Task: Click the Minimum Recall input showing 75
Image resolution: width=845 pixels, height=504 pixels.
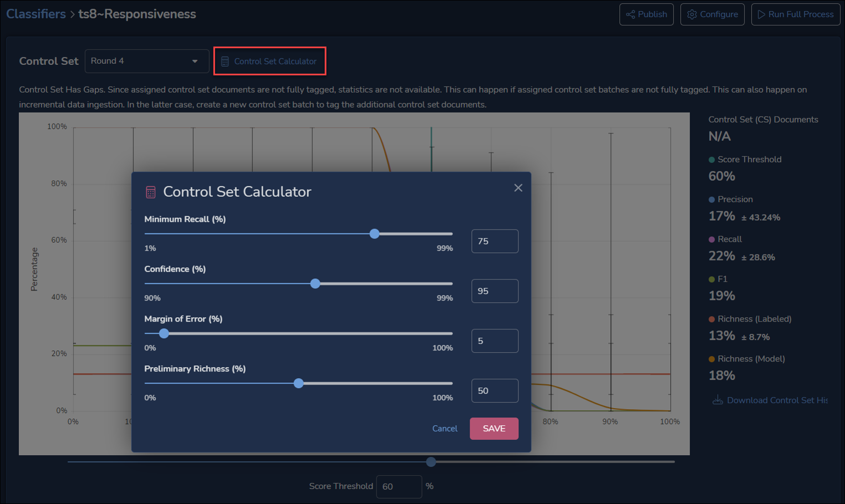Action: [495, 241]
